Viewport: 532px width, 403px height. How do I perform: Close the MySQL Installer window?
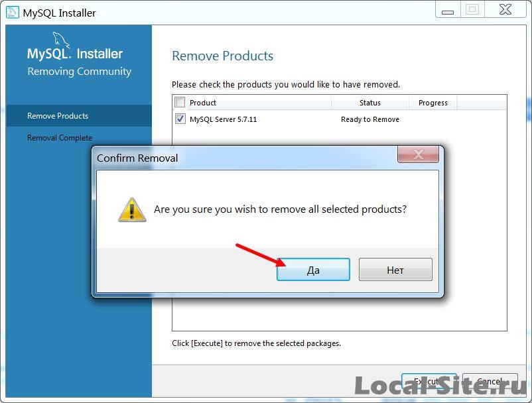click(505, 10)
